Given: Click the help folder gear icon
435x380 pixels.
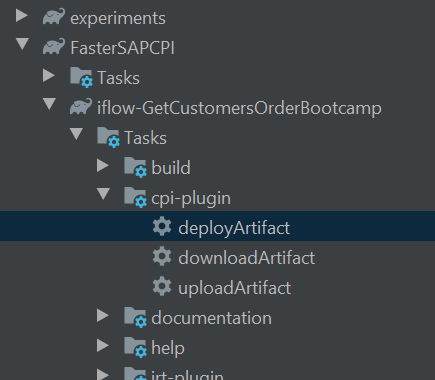Looking at the screenshot, I should 135,347.
